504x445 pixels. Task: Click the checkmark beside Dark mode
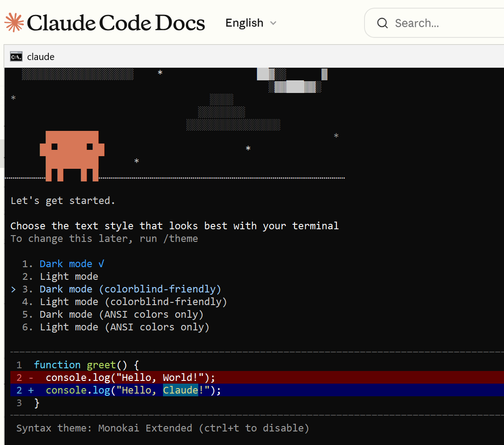click(x=101, y=264)
